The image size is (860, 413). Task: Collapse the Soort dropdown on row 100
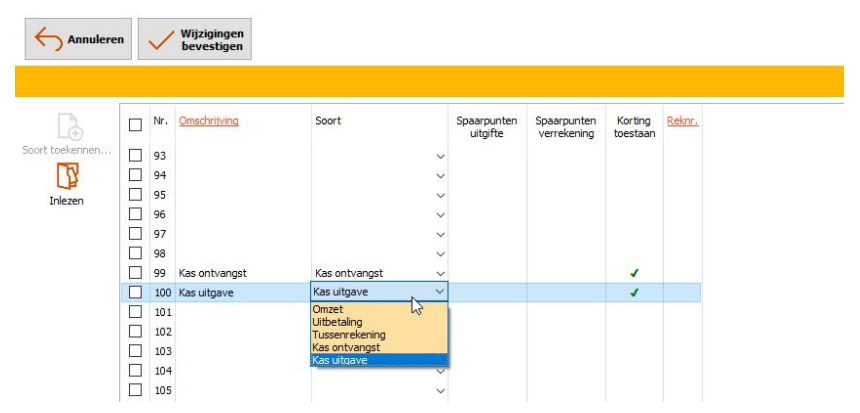tap(440, 292)
